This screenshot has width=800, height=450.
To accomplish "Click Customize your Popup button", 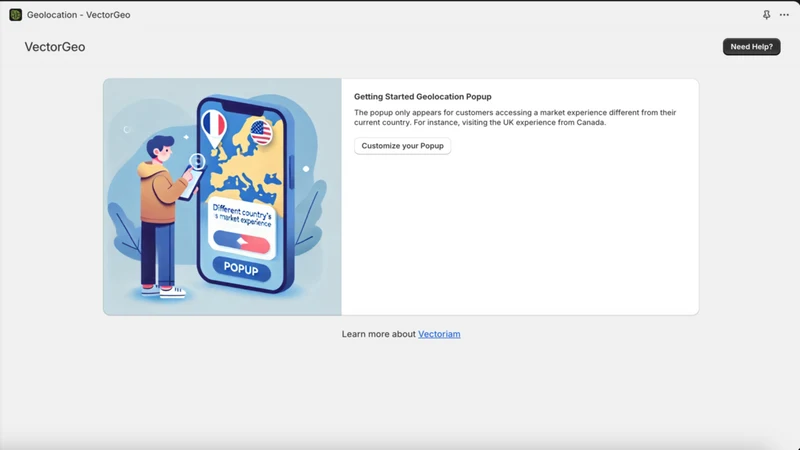I will click(x=403, y=146).
